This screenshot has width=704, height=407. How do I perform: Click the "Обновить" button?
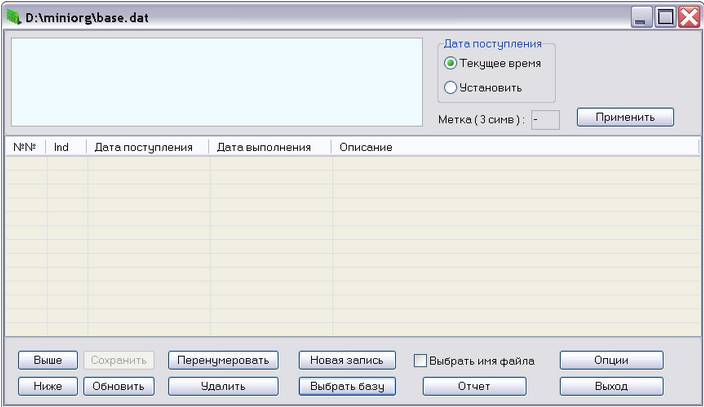[x=119, y=386]
